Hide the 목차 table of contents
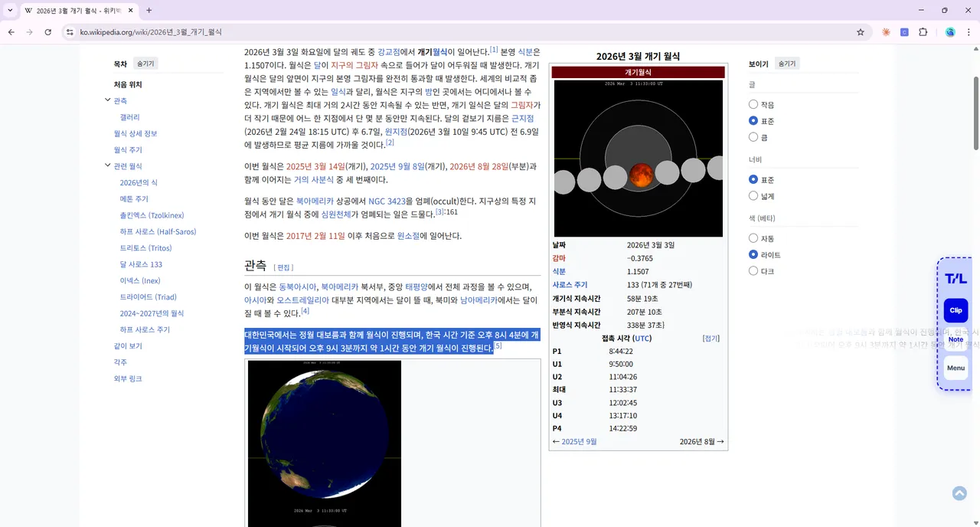The width and height of the screenshot is (980, 527). pos(145,64)
